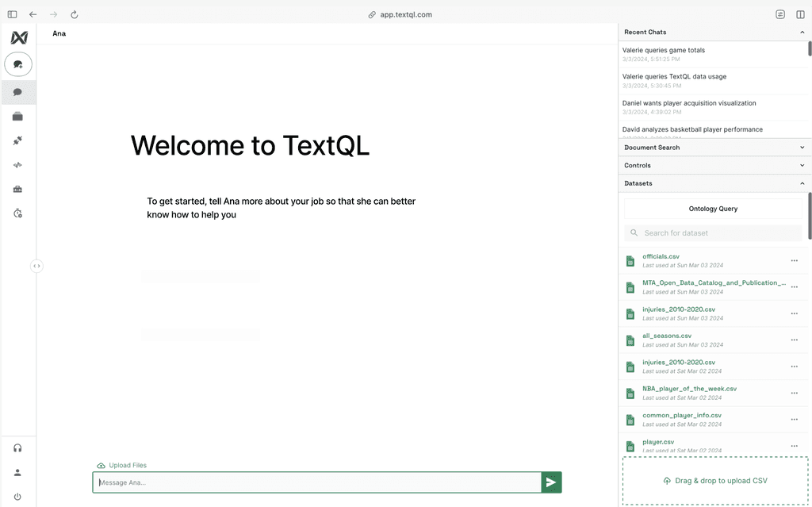The image size is (812, 507).
Task: Select the common_player_info.csv dataset name
Action: pyautogui.click(x=682, y=415)
